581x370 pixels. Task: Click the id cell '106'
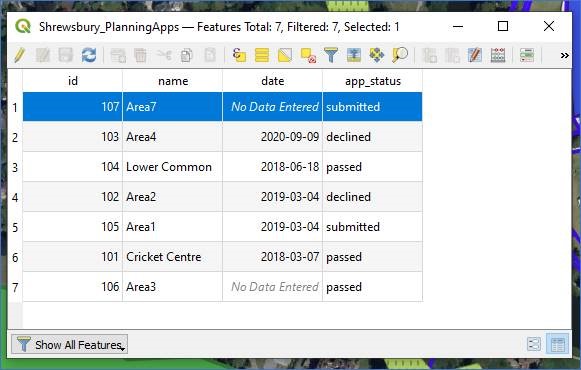click(73, 287)
